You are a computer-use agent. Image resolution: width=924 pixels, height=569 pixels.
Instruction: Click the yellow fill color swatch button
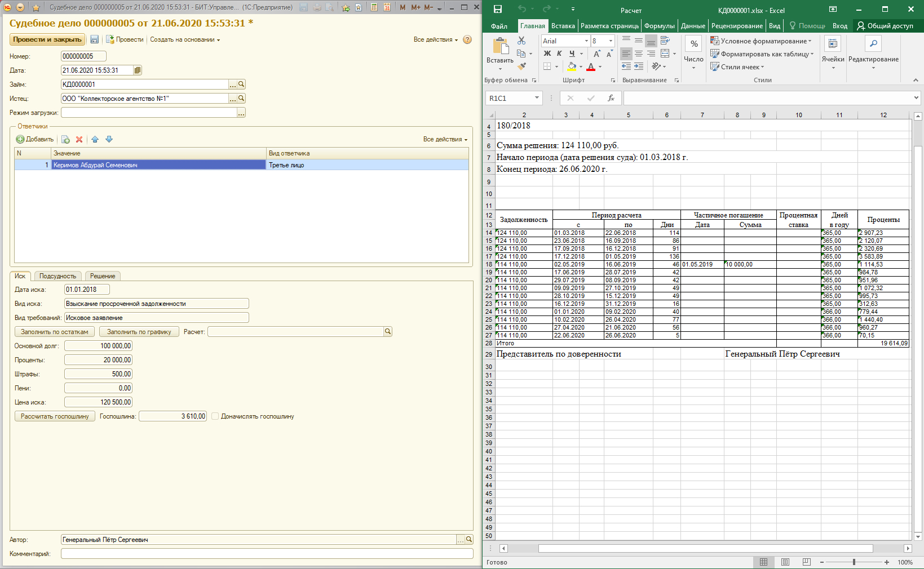tap(572, 66)
